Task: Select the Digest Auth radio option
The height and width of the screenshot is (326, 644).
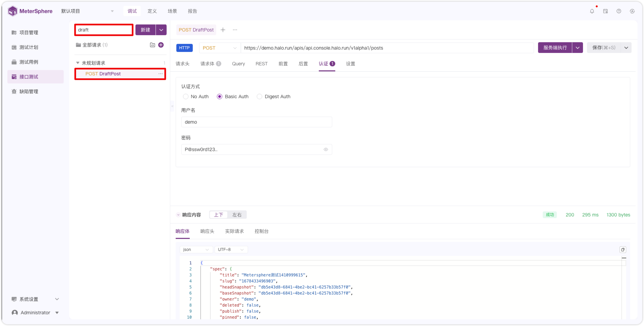Action: click(259, 96)
